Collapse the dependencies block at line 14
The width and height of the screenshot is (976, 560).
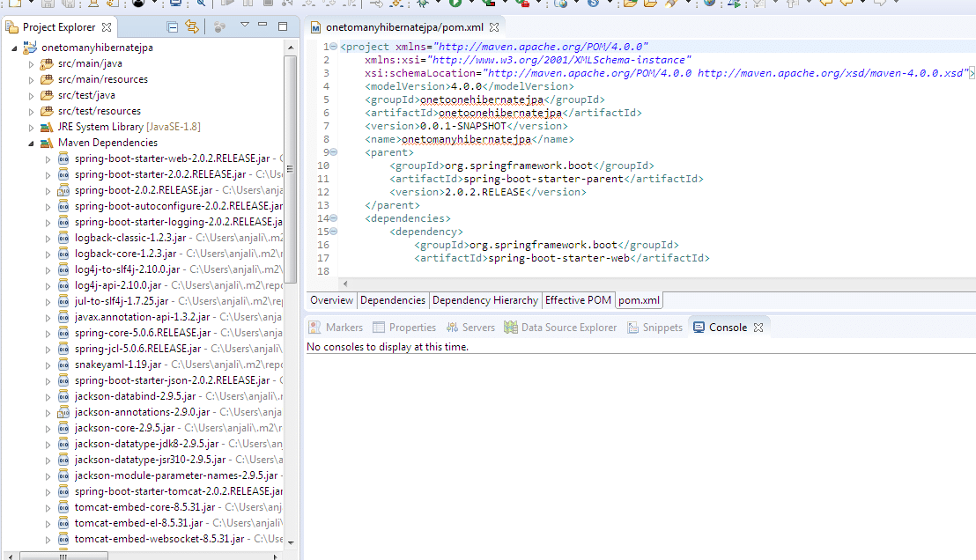[333, 218]
